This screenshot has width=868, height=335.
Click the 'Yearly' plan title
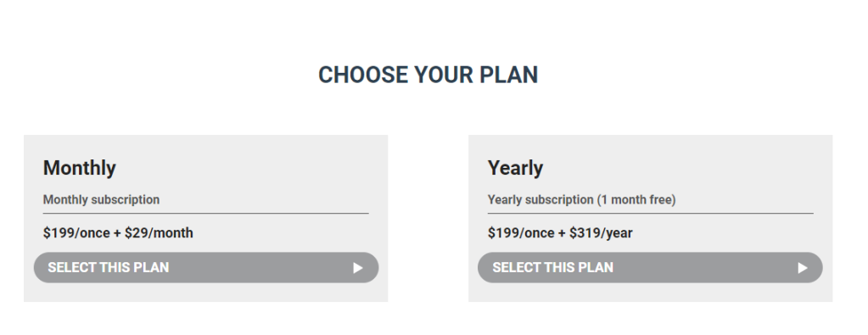pyautogui.click(x=515, y=168)
